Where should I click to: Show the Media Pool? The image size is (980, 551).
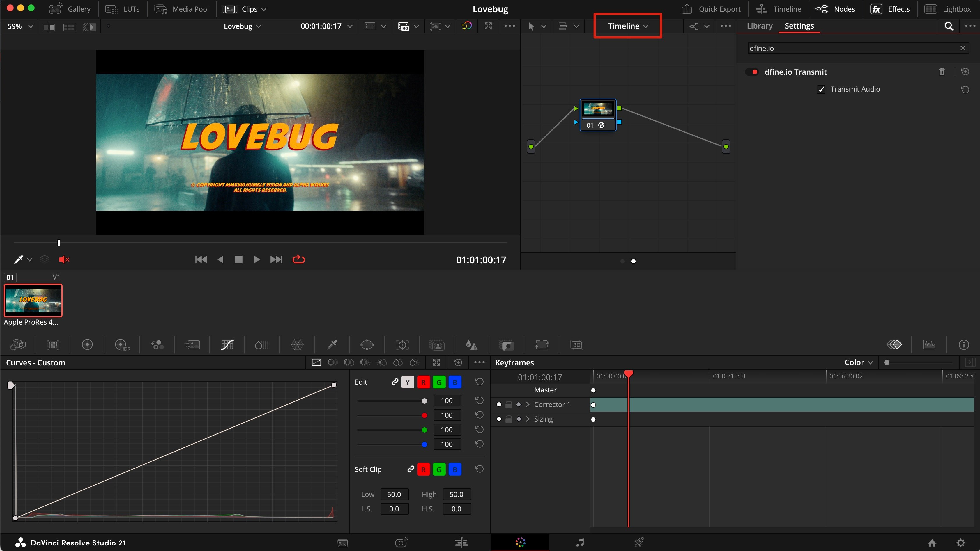tap(181, 9)
